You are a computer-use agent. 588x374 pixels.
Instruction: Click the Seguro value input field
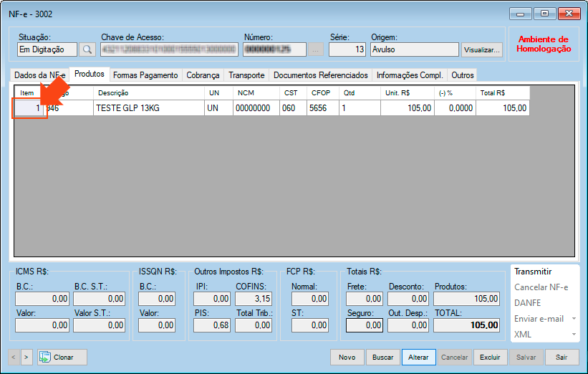[x=365, y=325]
